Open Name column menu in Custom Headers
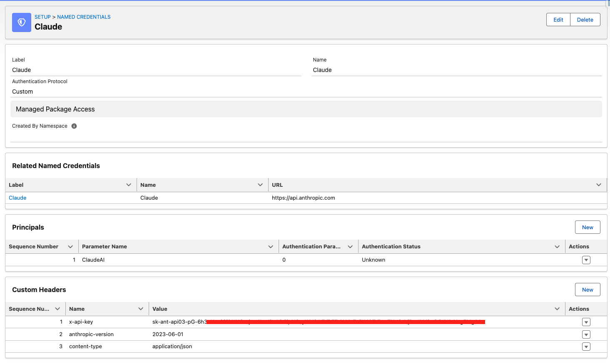Screen dimensions: 610x364 point(141,309)
